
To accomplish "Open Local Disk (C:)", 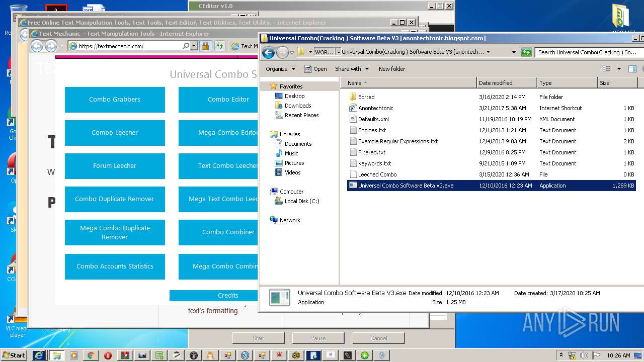I will tap(302, 201).
